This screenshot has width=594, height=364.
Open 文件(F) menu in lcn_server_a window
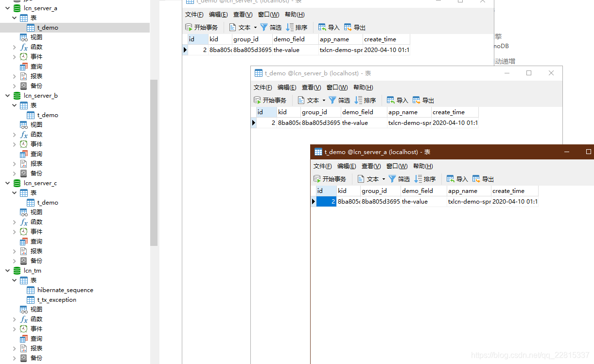click(323, 166)
